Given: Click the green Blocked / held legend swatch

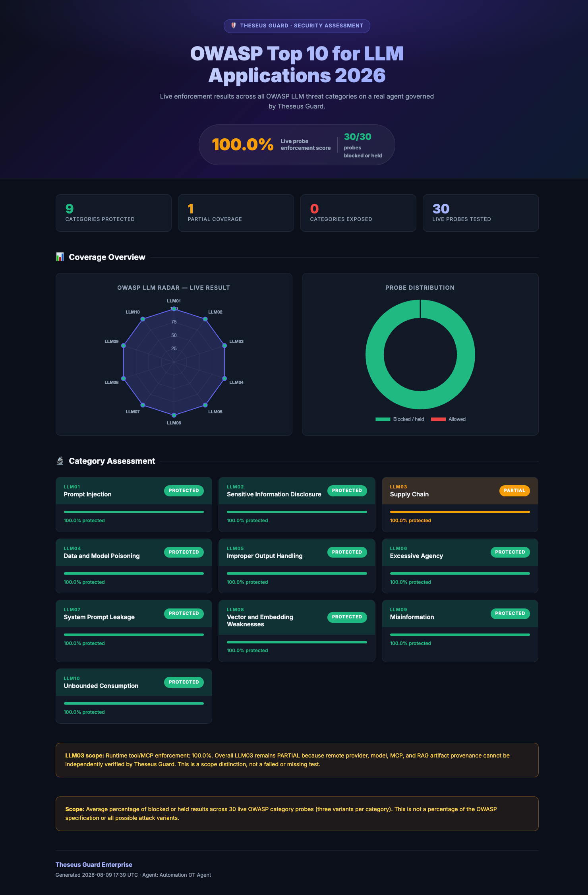Looking at the screenshot, I should (383, 419).
